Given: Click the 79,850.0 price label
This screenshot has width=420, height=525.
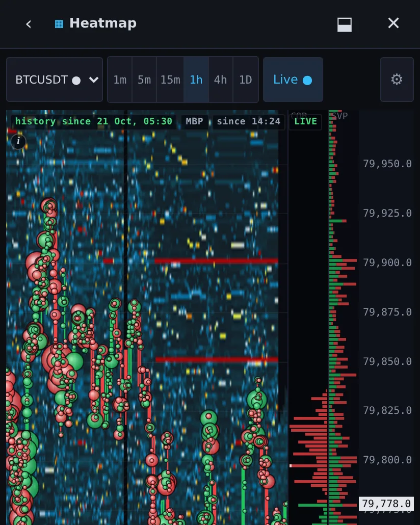Looking at the screenshot, I should [387, 361].
